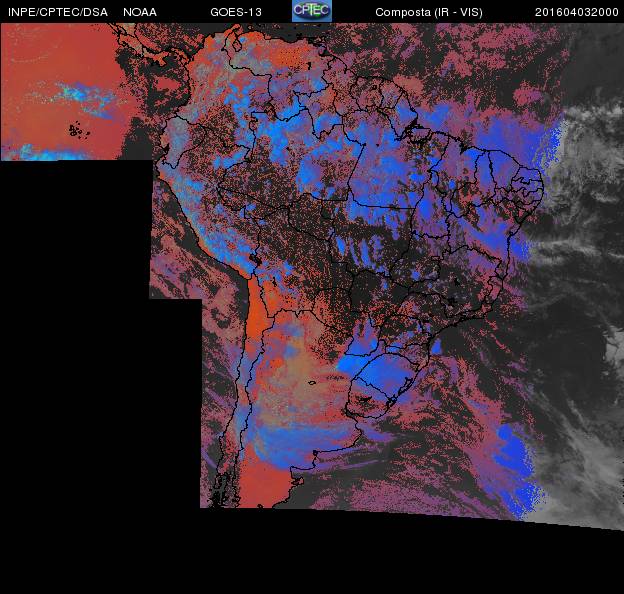The image size is (624, 594).
Task: Click the Composta (IR - VIS) title
Action: click(x=429, y=12)
